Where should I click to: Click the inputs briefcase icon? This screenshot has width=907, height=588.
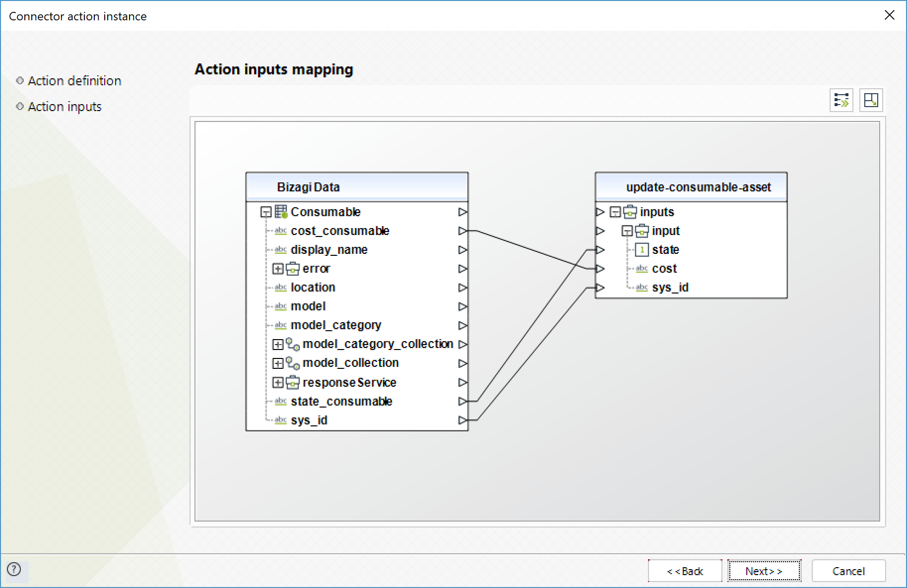coord(630,212)
